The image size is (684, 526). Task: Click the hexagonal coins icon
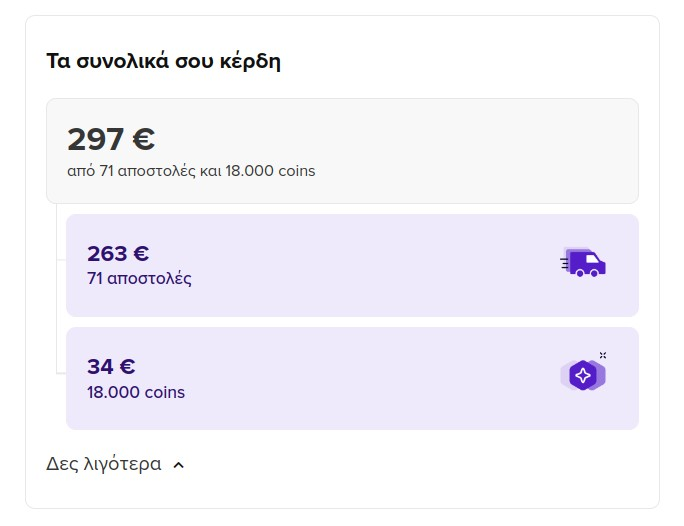coord(583,376)
